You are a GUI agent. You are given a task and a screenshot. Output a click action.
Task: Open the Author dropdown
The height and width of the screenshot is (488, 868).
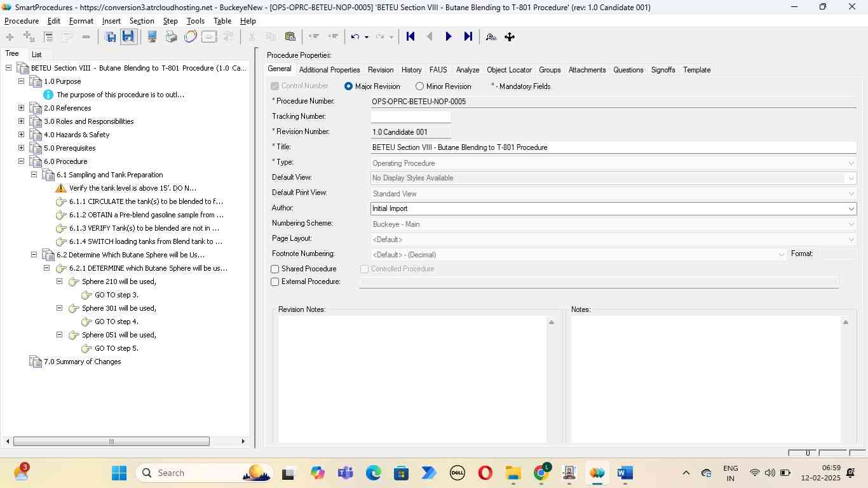tap(851, 209)
